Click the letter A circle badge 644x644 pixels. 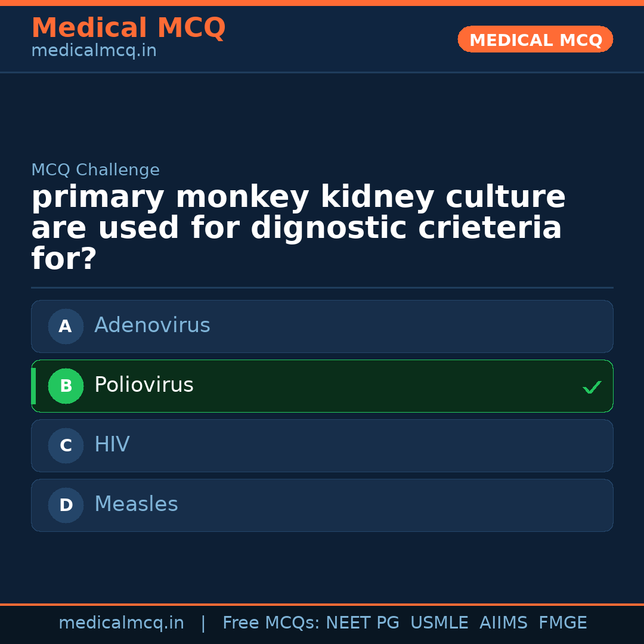pos(66,326)
